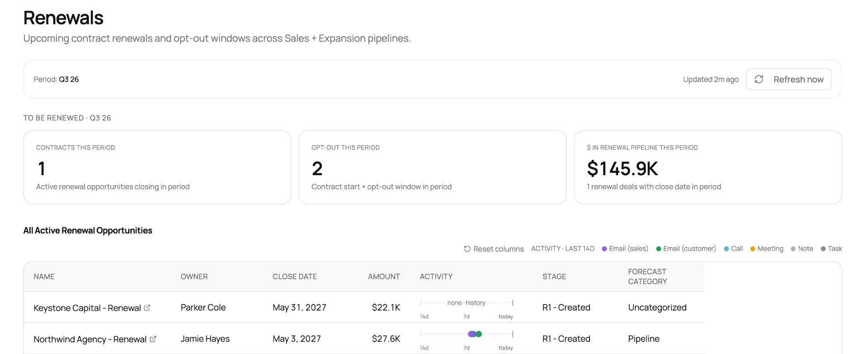Open the Keystone Capital - Renewal opportunity
The width and height of the screenshot is (868, 354).
(x=87, y=308)
